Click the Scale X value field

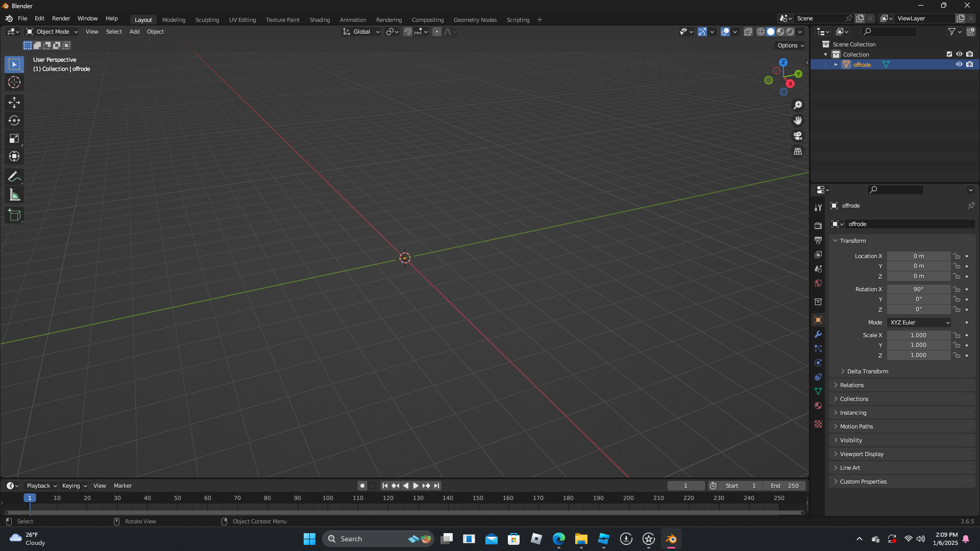click(918, 335)
